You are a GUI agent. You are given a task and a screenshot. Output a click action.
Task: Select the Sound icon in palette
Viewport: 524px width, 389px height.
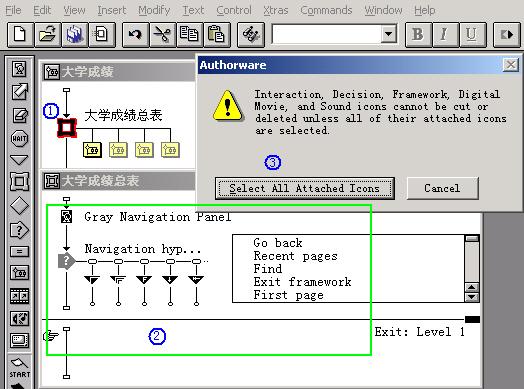point(19,318)
